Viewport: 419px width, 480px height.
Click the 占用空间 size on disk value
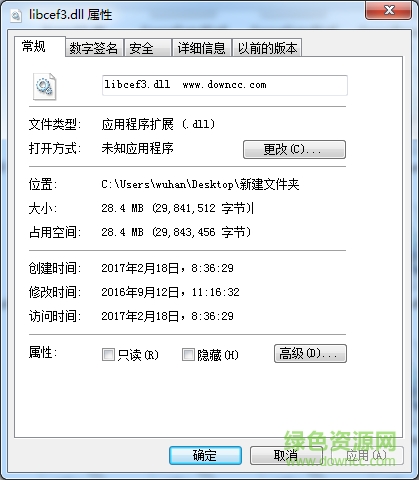[x=176, y=232]
